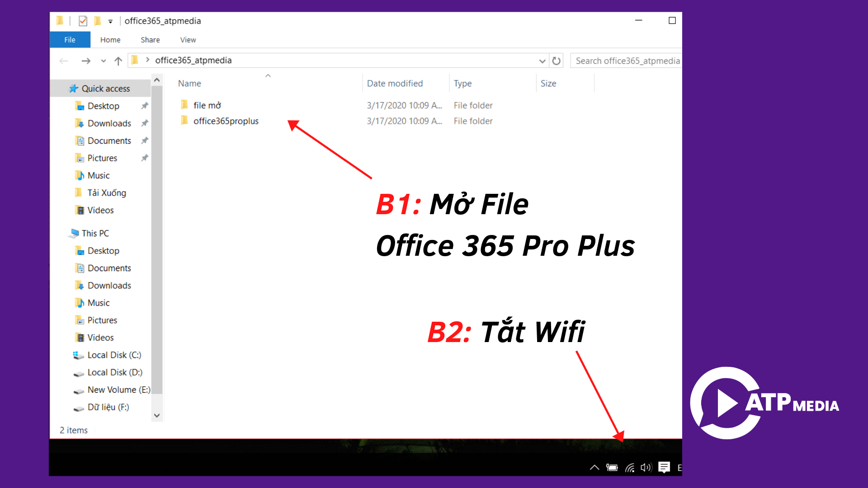Expand the path chevron before office365_atpmedia
Screen dimensions: 868x488
147,60
